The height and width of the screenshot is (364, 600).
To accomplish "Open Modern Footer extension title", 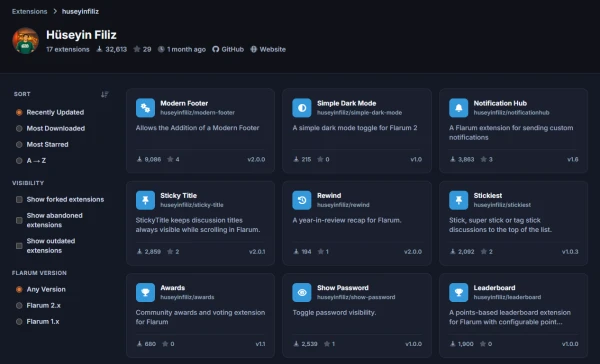I will point(184,103).
